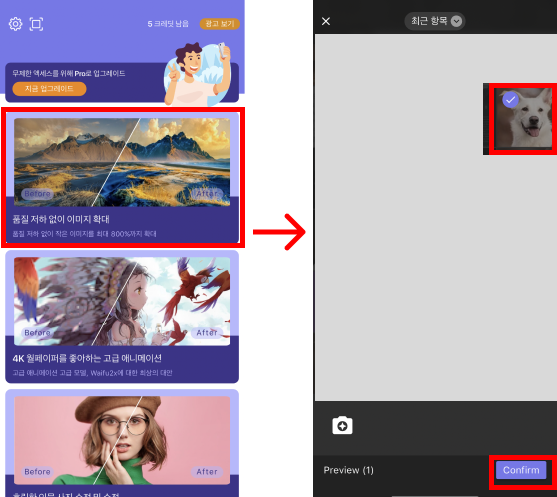Click 품질 저하 없이 작은 이미지를 subtitle text

(x=85, y=234)
